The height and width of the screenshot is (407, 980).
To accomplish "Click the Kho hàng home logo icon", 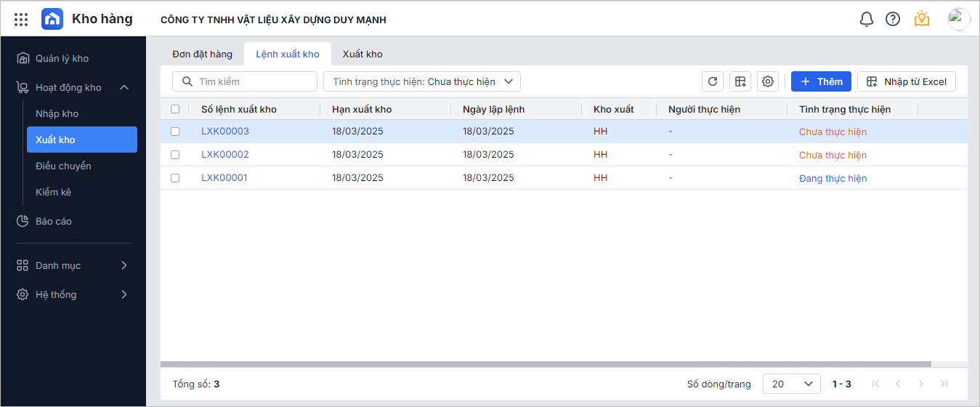I will [x=52, y=19].
